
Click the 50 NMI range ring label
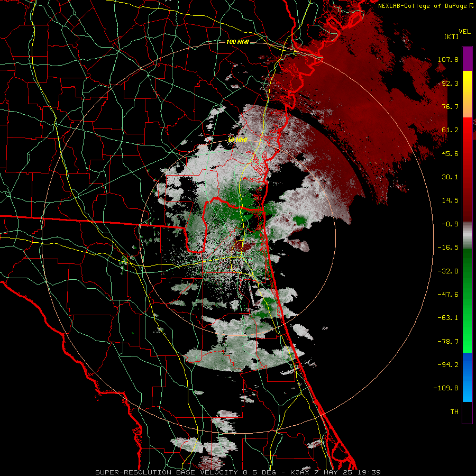[237, 140]
